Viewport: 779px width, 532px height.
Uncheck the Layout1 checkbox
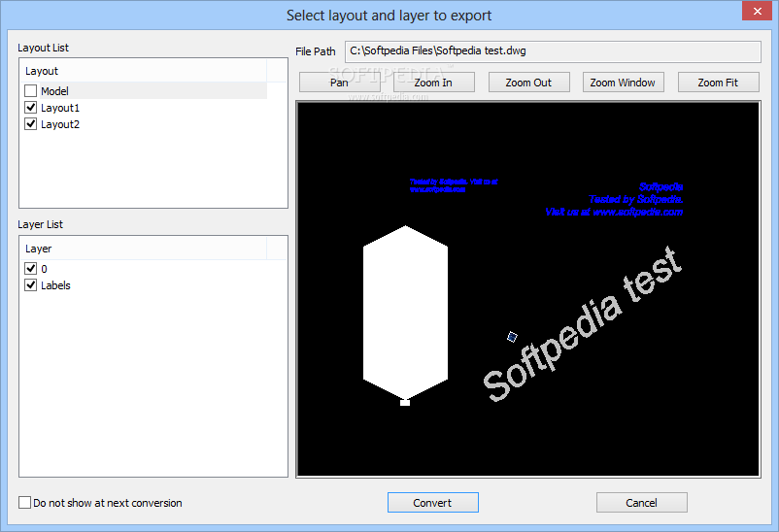tap(31, 108)
